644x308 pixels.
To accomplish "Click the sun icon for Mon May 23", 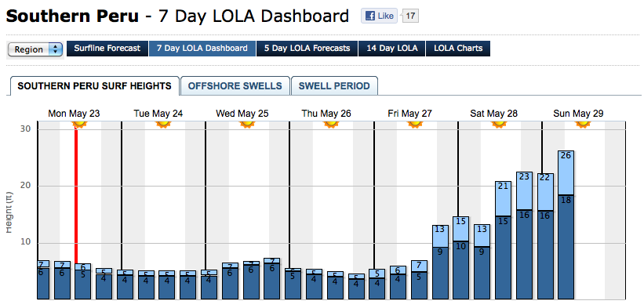I will [79, 125].
